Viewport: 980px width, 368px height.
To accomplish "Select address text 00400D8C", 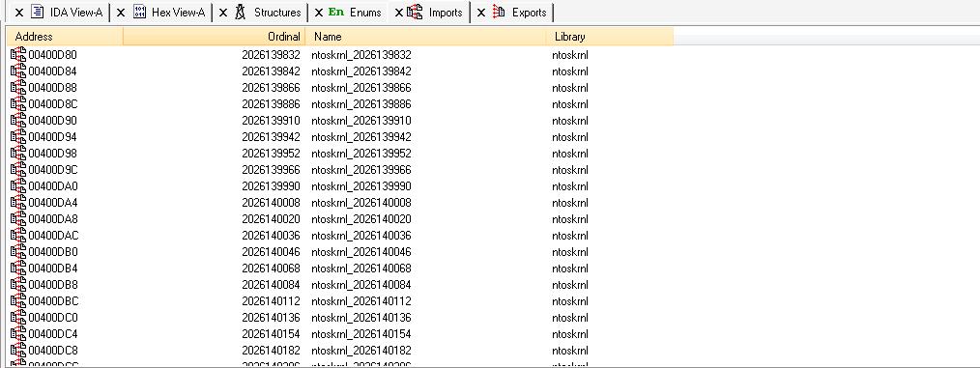I will pyautogui.click(x=53, y=104).
